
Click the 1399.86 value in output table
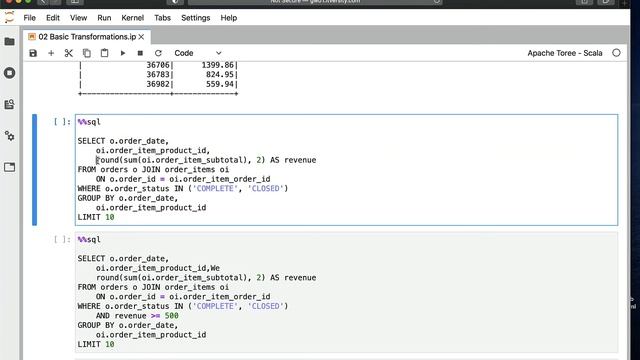218,65
